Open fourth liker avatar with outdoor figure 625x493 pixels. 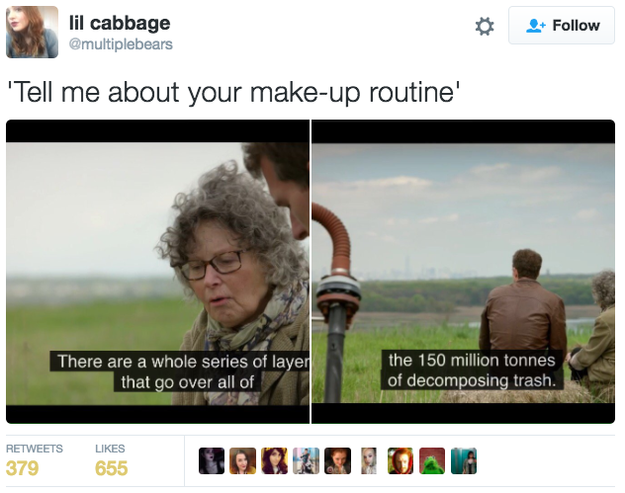[x=306, y=461]
